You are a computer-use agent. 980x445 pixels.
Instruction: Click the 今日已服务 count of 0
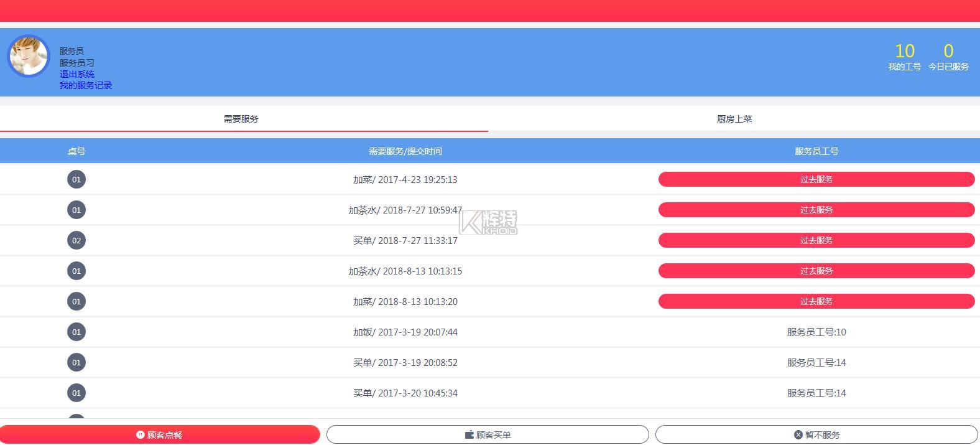pyautogui.click(x=948, y=51)
